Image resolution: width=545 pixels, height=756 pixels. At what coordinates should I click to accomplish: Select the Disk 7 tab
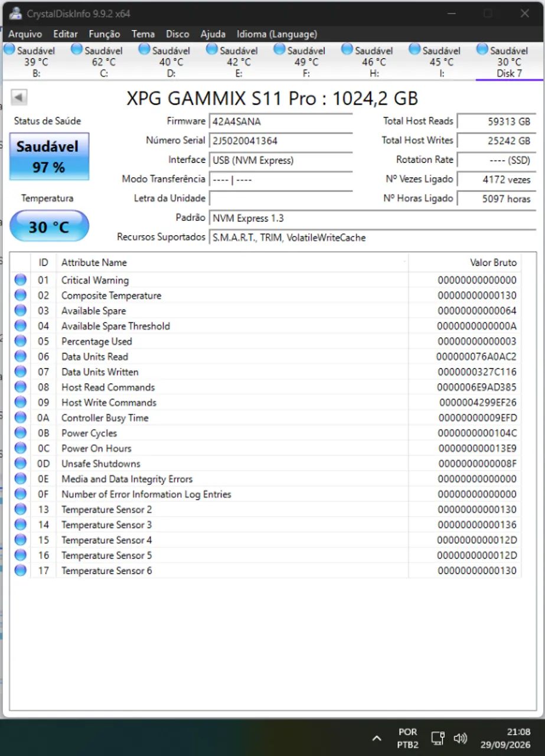(x=509, y=61)
